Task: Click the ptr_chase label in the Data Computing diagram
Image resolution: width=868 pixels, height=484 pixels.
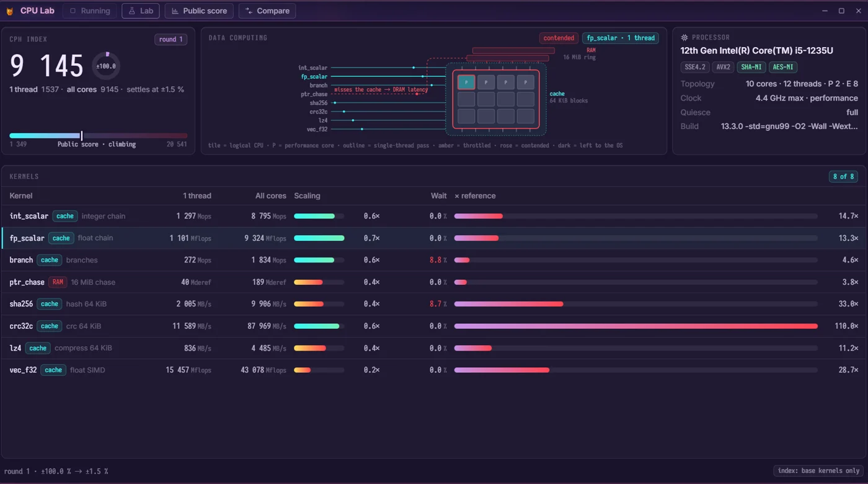Action: (314, 94)
